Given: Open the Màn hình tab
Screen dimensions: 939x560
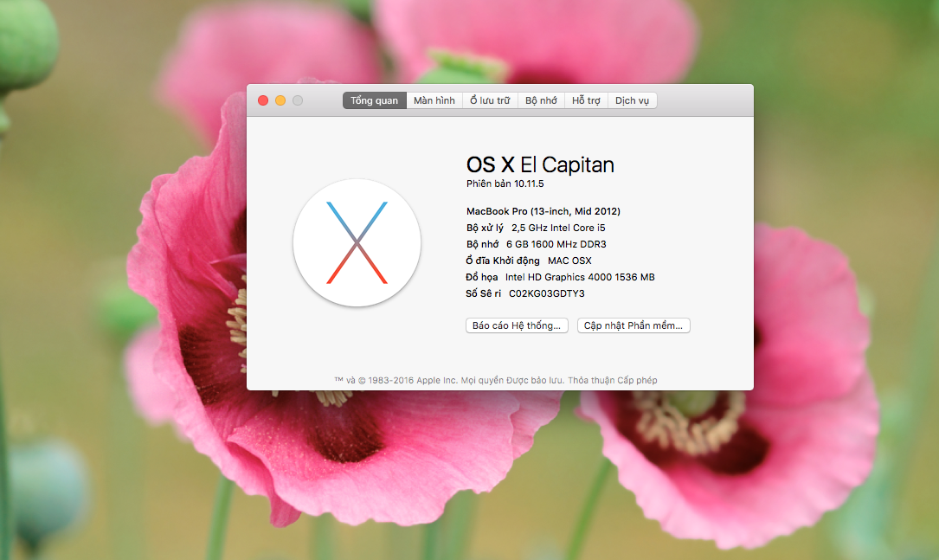Looking at the screenshot, I should pyautogui.click(x=434, y=100).
